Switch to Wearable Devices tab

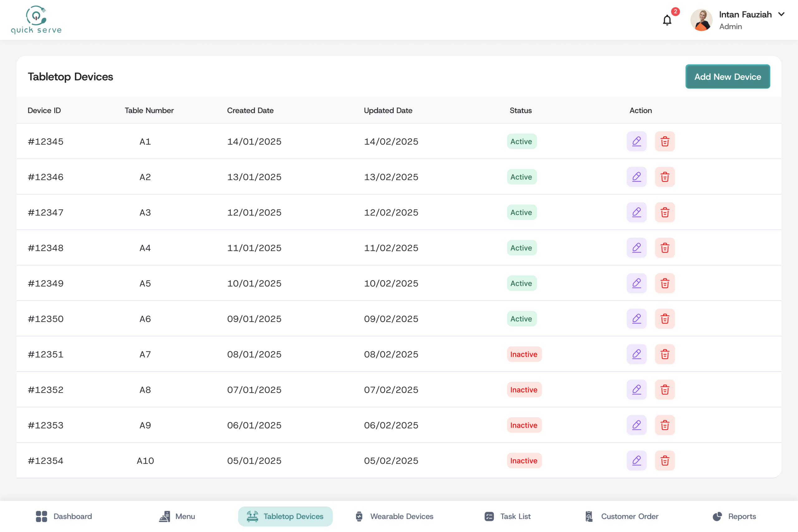click(394, 516)
